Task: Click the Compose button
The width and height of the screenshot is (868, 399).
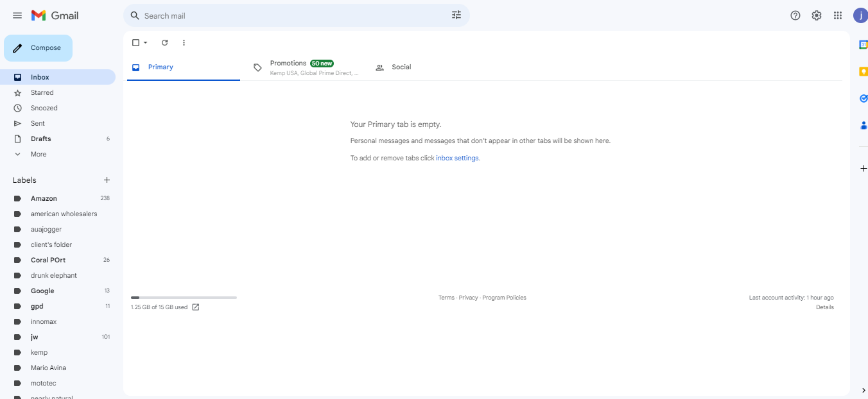Action: 38,48
